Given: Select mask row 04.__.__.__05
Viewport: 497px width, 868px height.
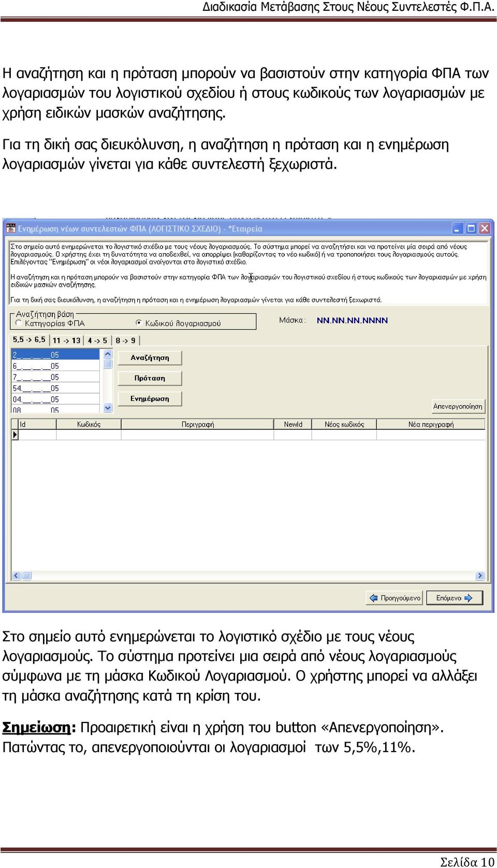Looking at the screenshot, I should (x=55, y=400).
